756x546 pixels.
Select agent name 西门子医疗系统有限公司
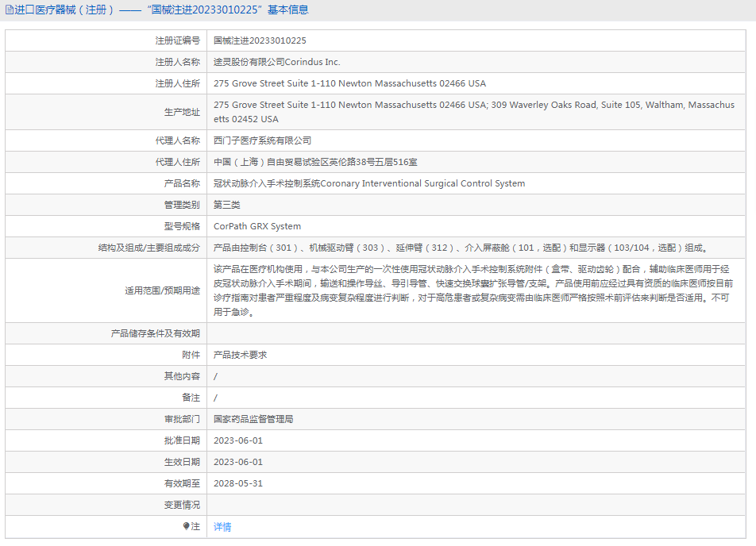(262, 140)
